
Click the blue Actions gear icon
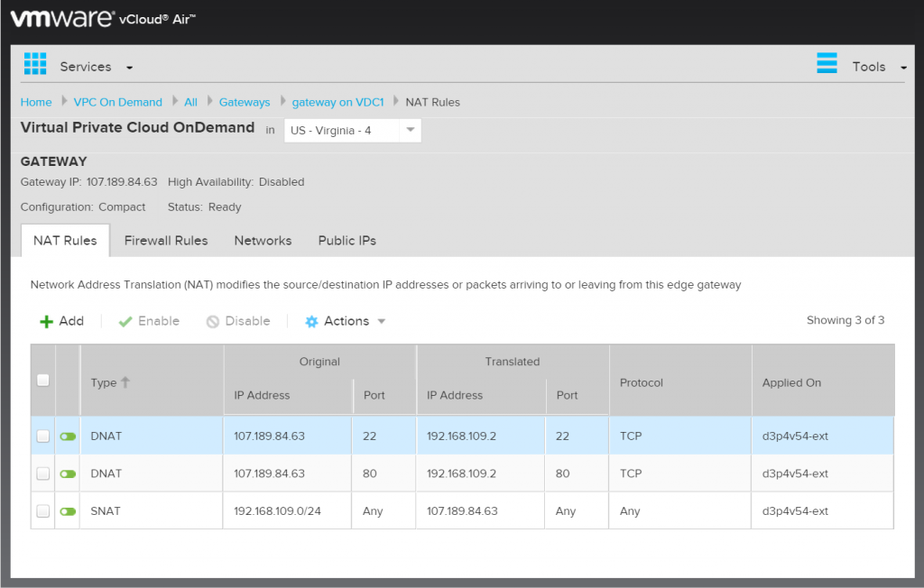[x=311, y=322]
